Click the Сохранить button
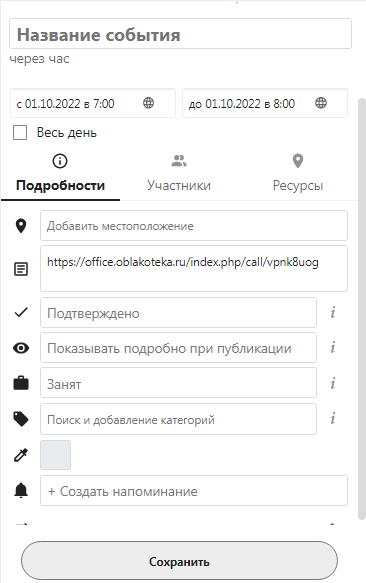The image size is (366, 583). (179, 561)
